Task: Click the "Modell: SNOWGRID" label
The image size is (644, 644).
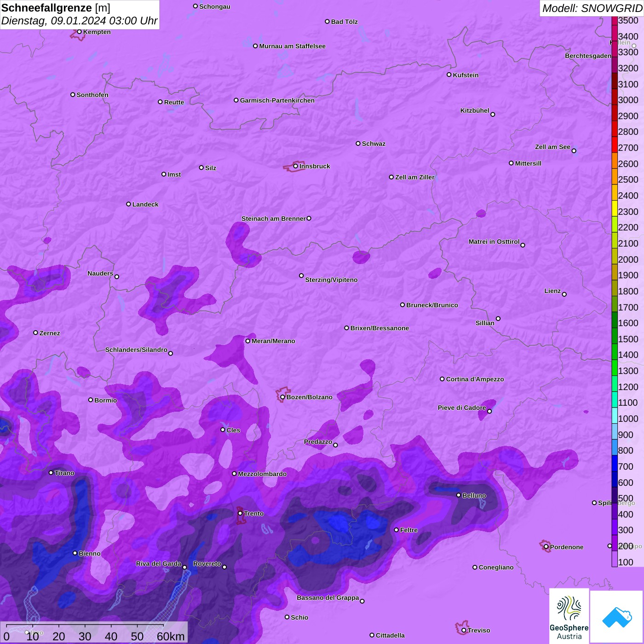Action: point(592,8)
